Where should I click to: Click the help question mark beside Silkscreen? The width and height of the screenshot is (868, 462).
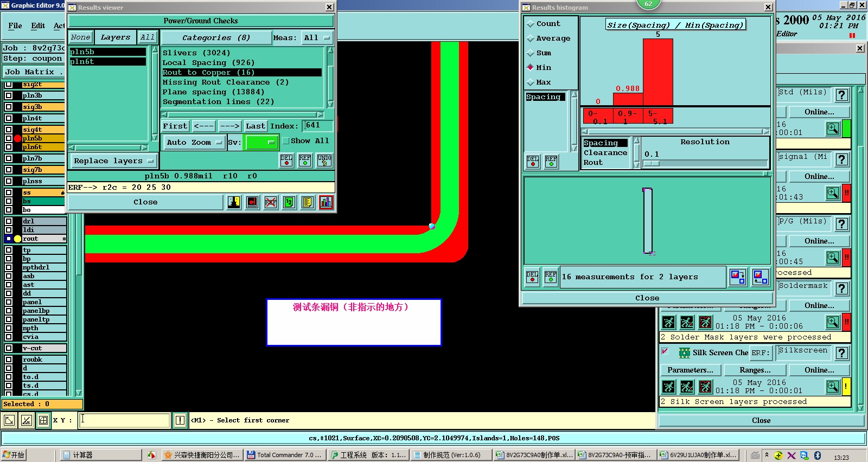click(x=841, y=353)
